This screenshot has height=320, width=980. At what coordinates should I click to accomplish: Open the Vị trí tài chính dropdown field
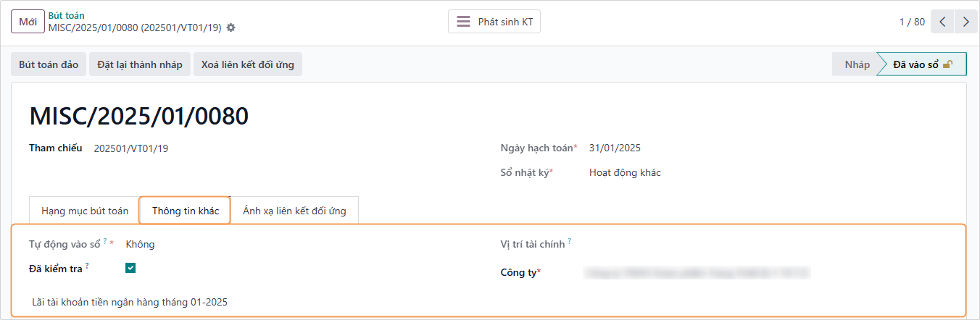(725, 244)
